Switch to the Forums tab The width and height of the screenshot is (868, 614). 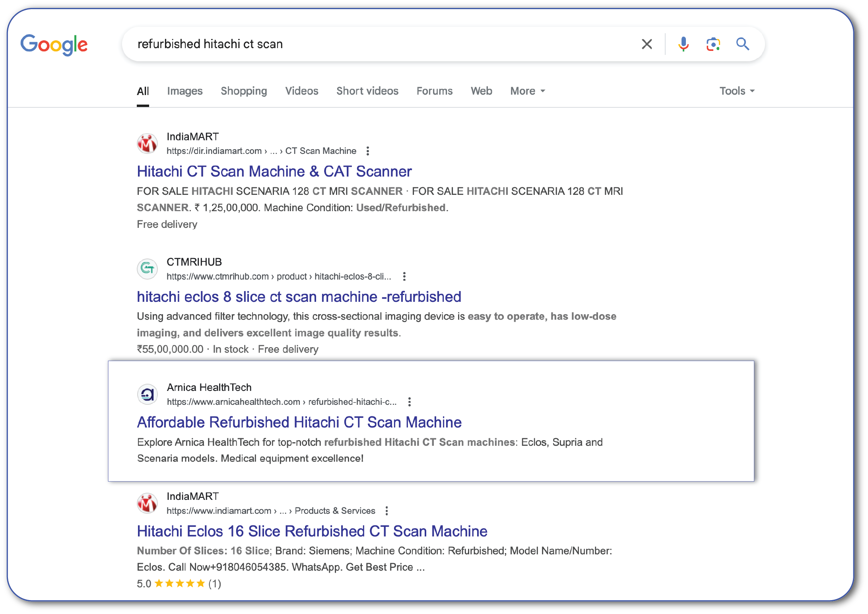pos(435,91)
